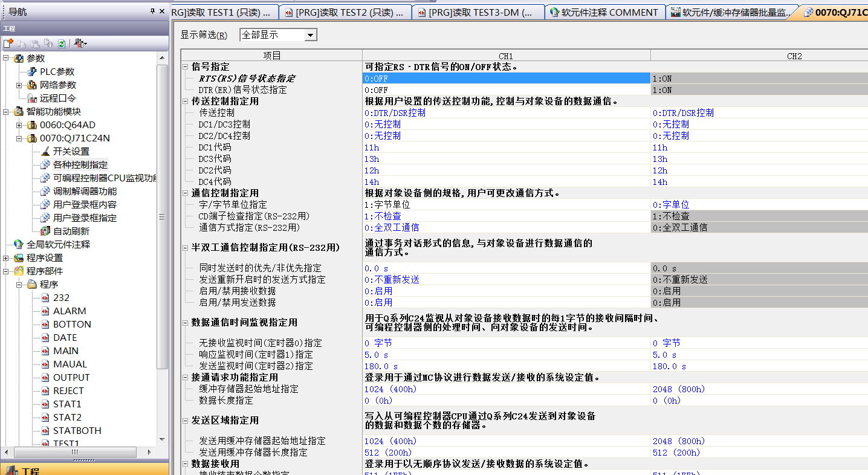The image size is (868, 475).
Task: Expand the 网络参数 tree node
Action: pos(19,85)
